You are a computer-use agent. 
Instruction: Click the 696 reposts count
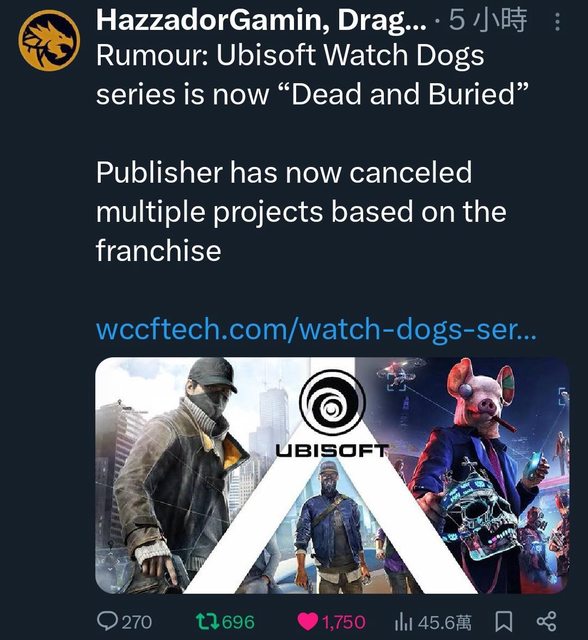(x=238, y=622)
